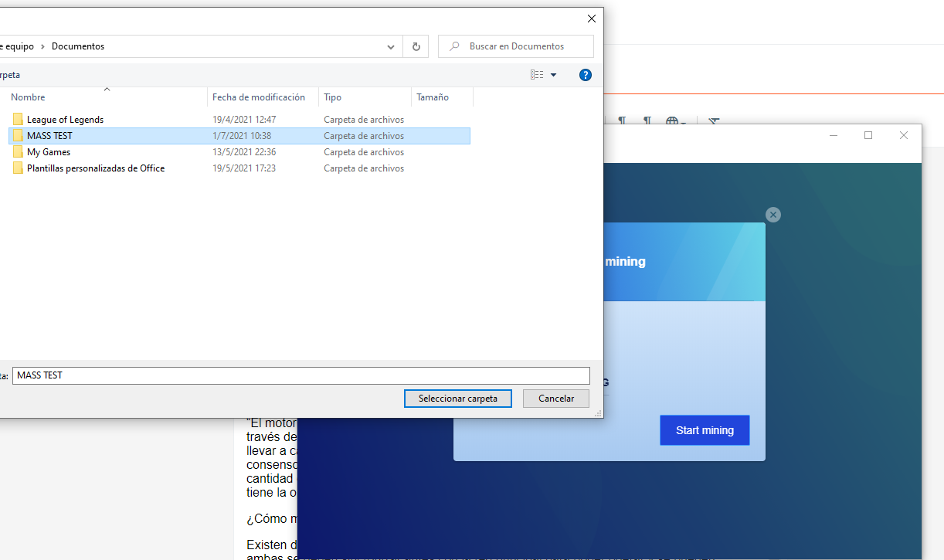Click the globe input tools icon
The width and height of the screenshot is (944, 560).
[x=672, y=122]
